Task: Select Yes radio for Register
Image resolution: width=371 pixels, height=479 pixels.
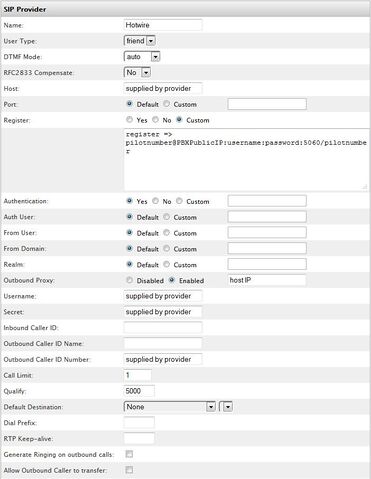Action: [x=129, y=119]
